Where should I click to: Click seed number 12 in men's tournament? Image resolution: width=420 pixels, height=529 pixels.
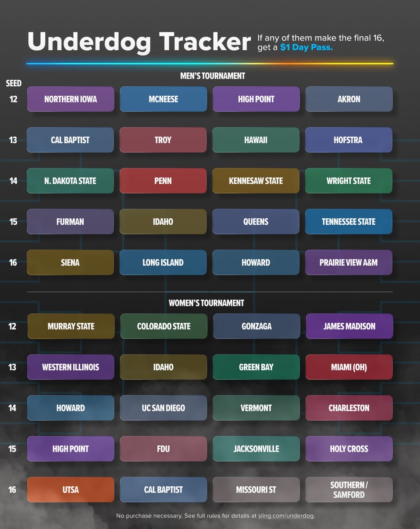pos(13,99)
